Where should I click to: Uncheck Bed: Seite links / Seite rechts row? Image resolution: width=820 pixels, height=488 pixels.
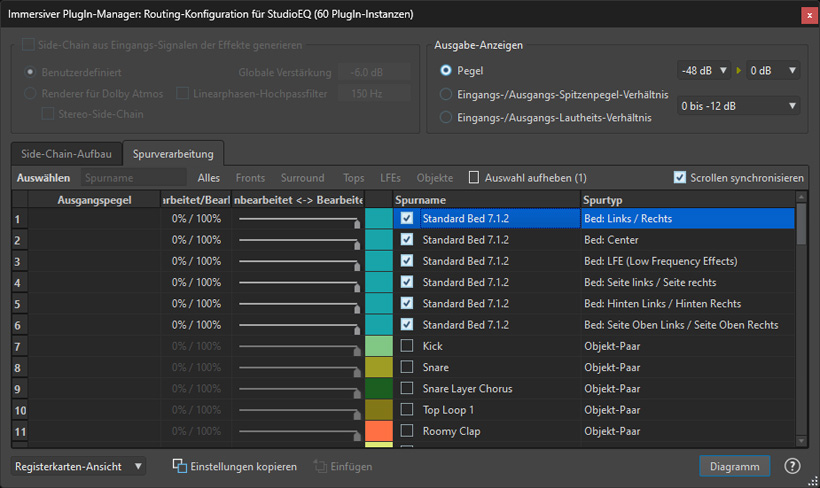click(x=406, y=282)
